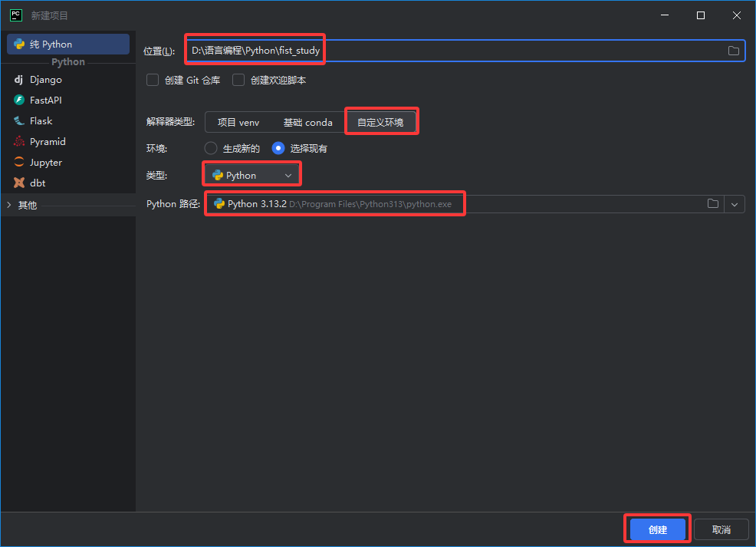The image size is (756, 547).
Task: Enable 创建 Git 仓库 checkbox
Action: point(153,80)
